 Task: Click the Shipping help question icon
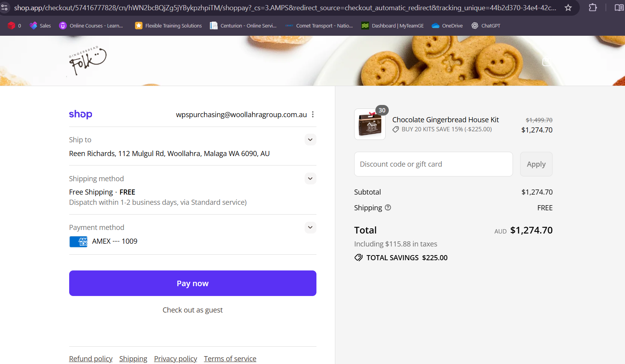point(388,208)
